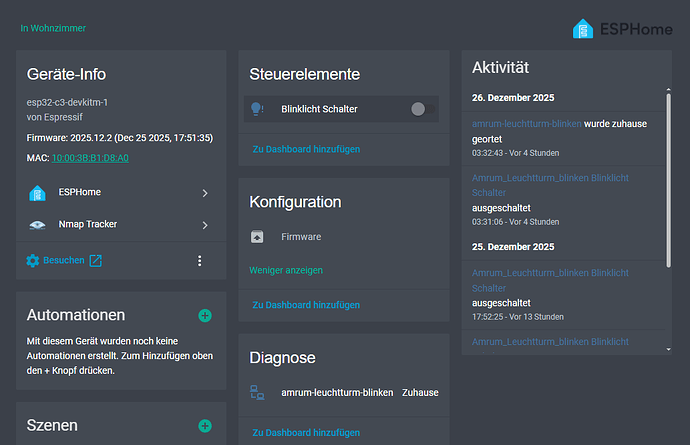Add Diagnose card to dashboard
The width and height of the screenshot is (690, 445).
pos(306,432)
